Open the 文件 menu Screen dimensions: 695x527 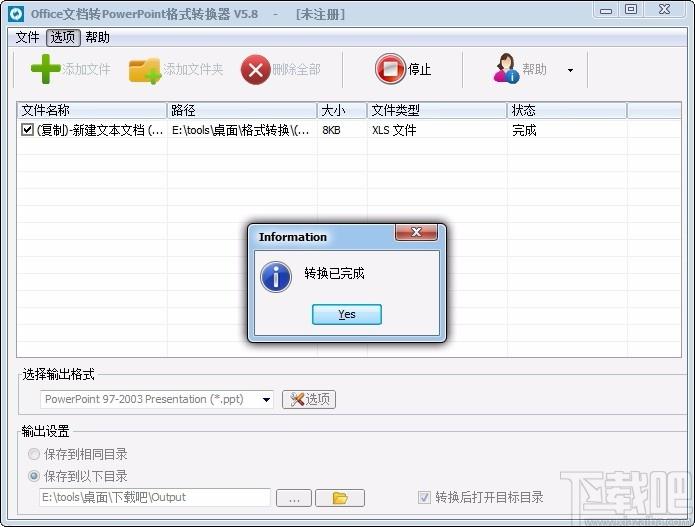click(x=27, y=37)
